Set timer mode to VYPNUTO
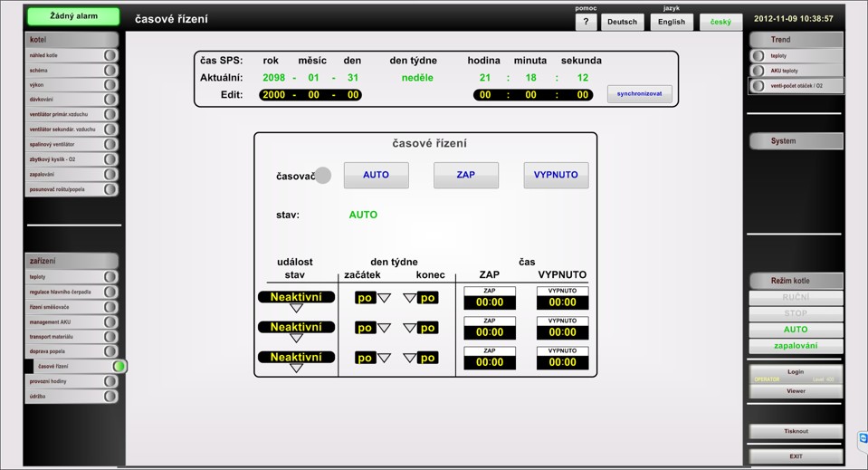Viewport: 868px width, 470px height. point(556,175)
